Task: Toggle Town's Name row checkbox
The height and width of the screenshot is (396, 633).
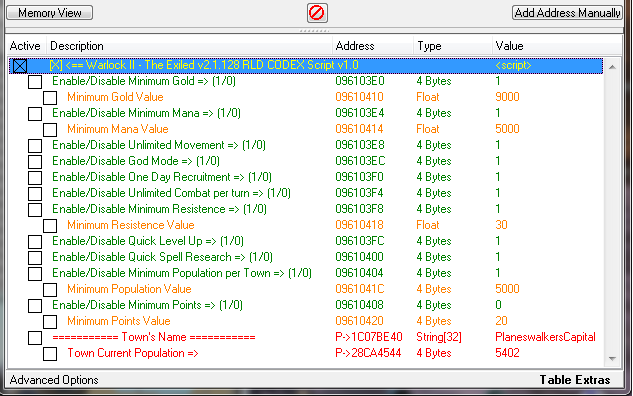Action: pos(35,337)
